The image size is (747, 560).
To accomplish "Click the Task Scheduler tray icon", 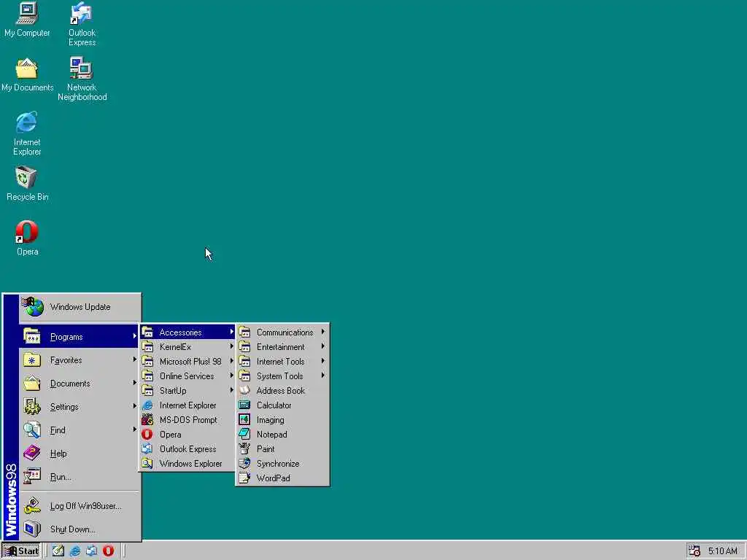I will (694, 551).
